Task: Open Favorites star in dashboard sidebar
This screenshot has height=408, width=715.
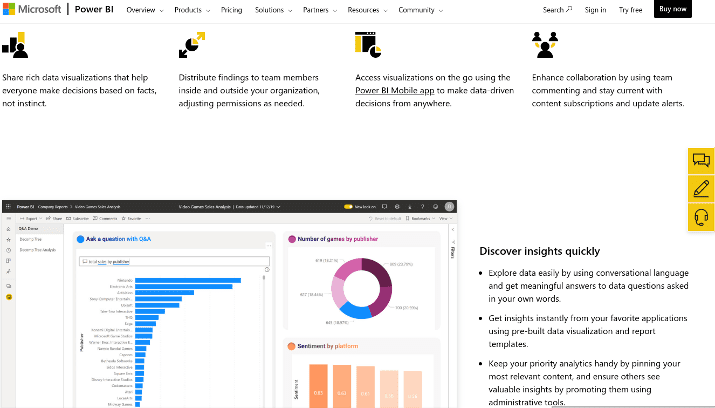Action: click(x=8, y=239)
